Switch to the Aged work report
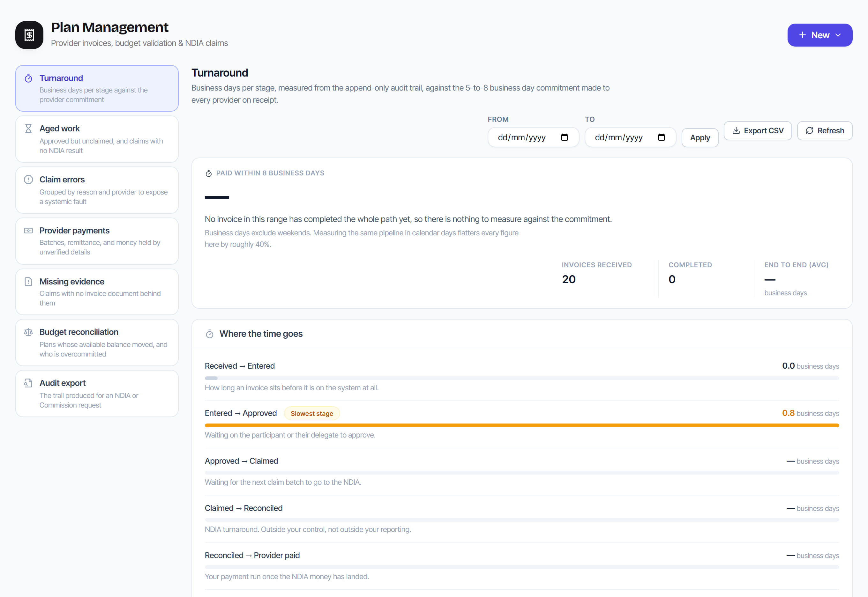The height and width of the screenshot is (597, 868). point(97,139)
